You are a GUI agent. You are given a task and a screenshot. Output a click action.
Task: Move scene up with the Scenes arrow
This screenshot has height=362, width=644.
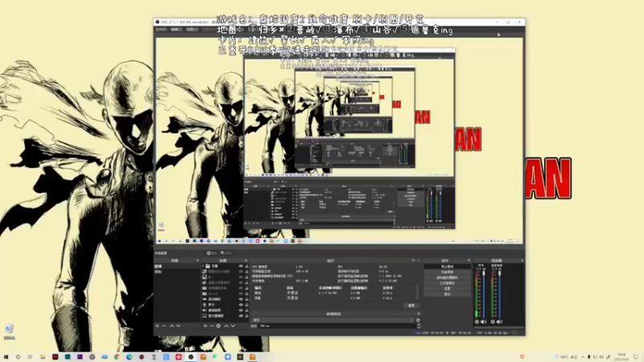(x=171, y=326)
